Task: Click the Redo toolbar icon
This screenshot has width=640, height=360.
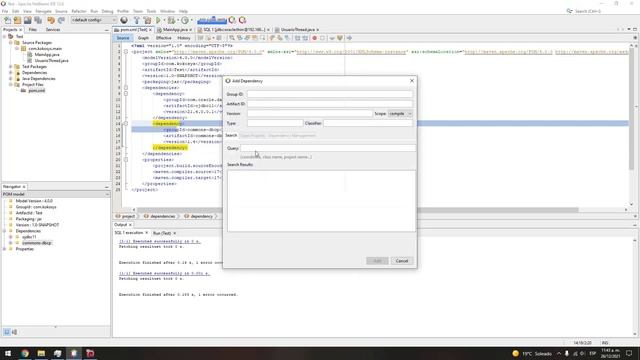Action: (61, 20)
